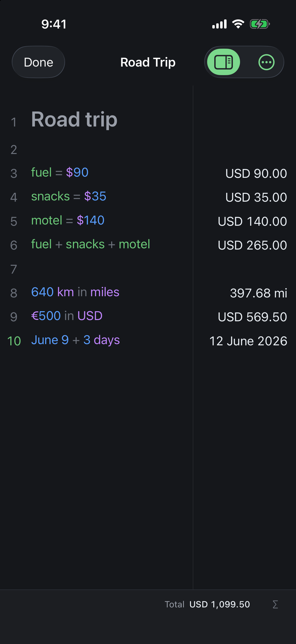Tap the Wi-Fi status icon
The image size is (296, 644).
pos(238,24)
